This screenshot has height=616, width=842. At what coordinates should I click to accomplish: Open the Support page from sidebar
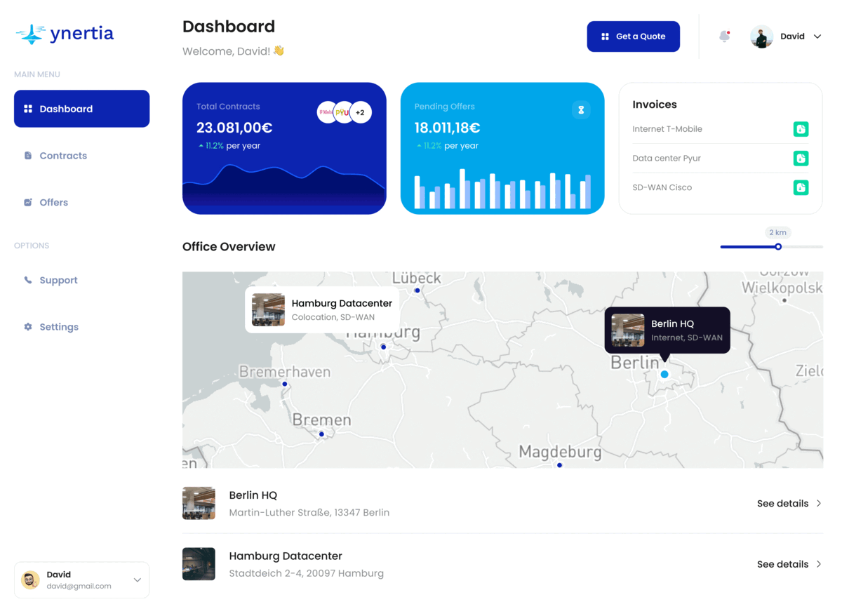[x=58, y=281]
